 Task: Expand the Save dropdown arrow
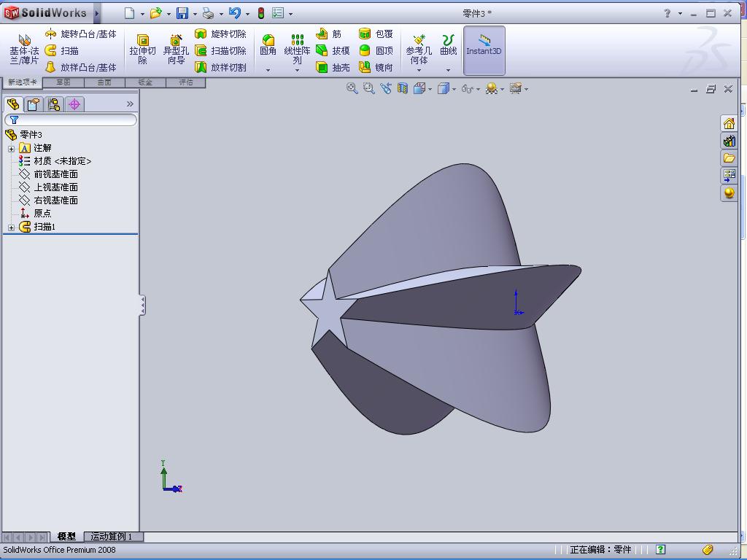(x=195, y=14)
